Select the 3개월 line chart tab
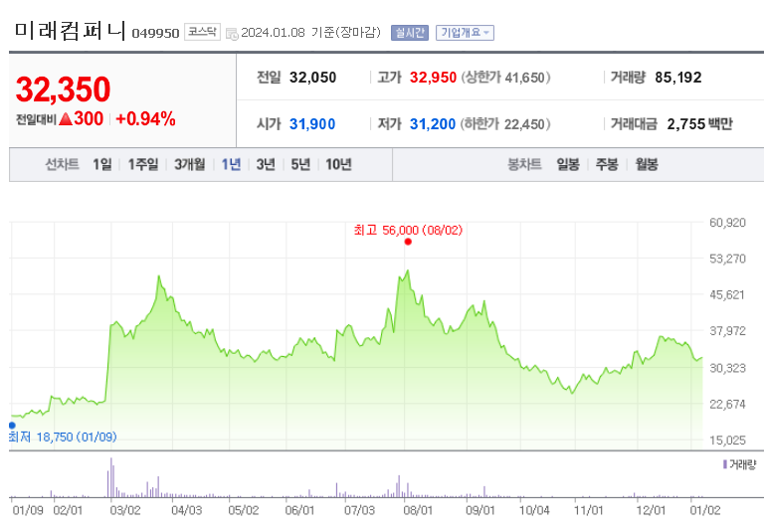This screenshot has height=532, width=764. [190, 165]
